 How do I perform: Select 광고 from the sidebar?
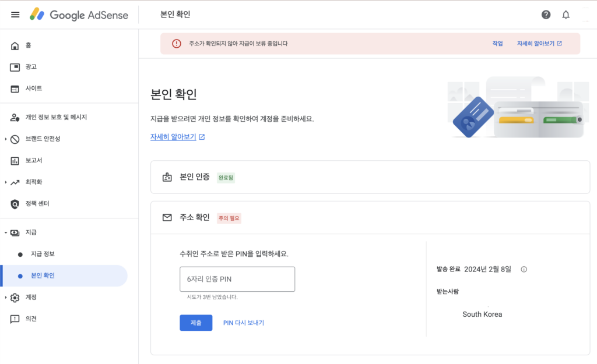coord(31,67)
